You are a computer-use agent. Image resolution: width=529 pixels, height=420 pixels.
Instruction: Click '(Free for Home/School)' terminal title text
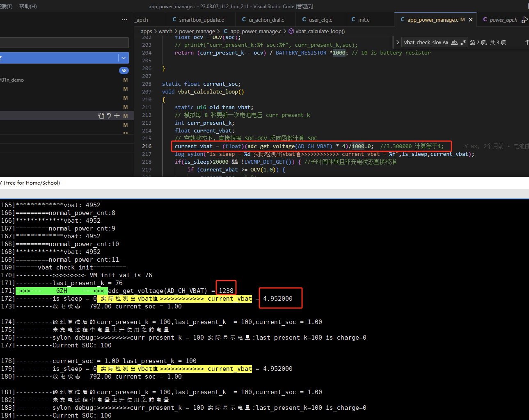pyautogui.click(x=32, y=183)
